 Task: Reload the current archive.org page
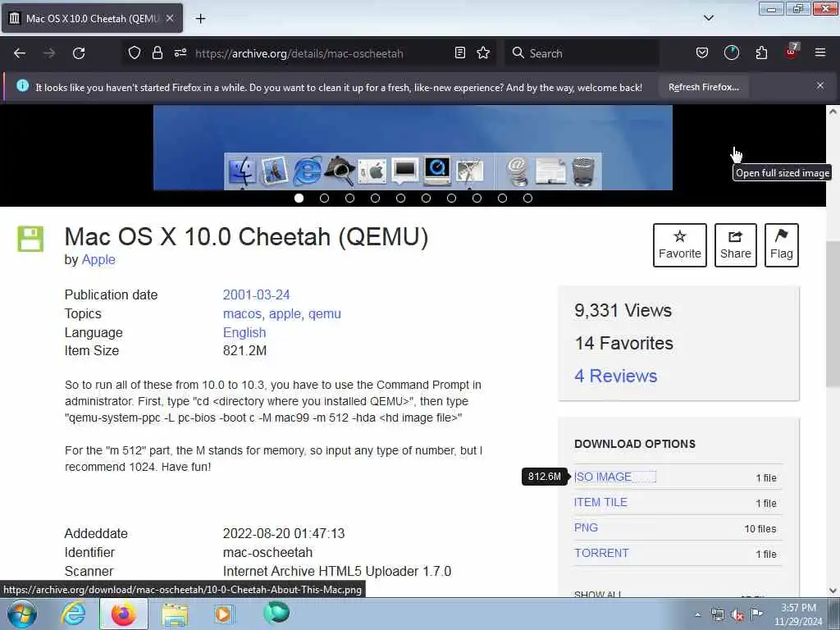coord(79,53)
